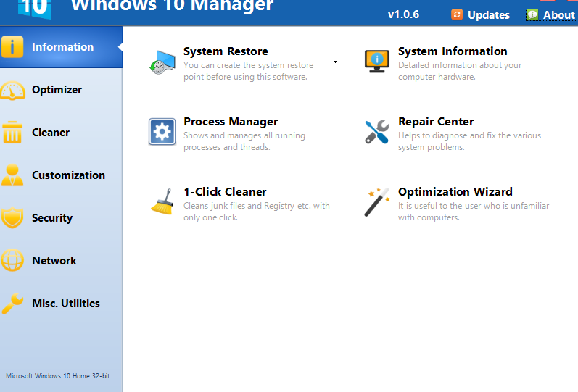Launch the Optimization Wizard wand icon
This screenshot has height=392, width=578.
(376, 202)
